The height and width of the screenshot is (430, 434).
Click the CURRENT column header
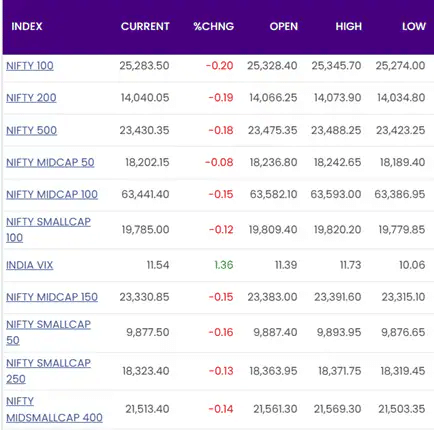click(x=145, y=26)
